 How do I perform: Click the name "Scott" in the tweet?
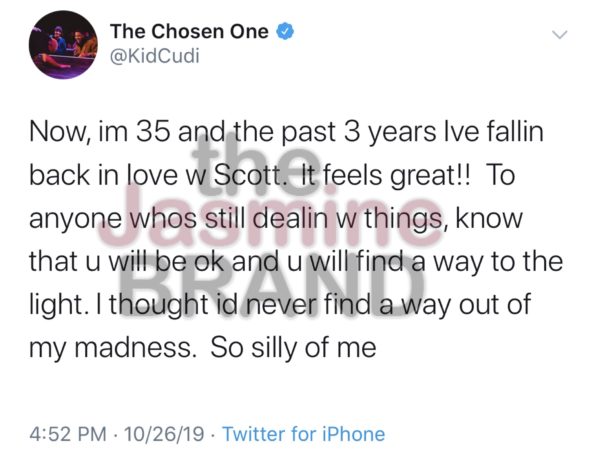click(247, 175)
